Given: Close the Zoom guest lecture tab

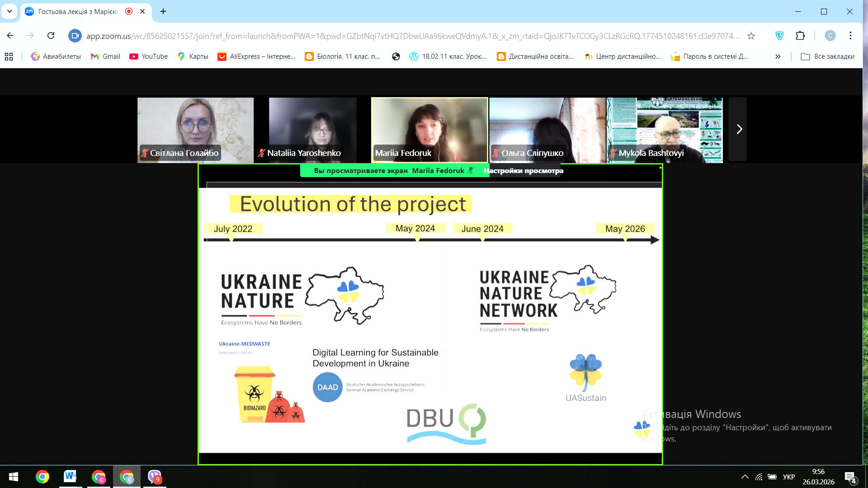Looking at the screenshot, I should 142,11.
